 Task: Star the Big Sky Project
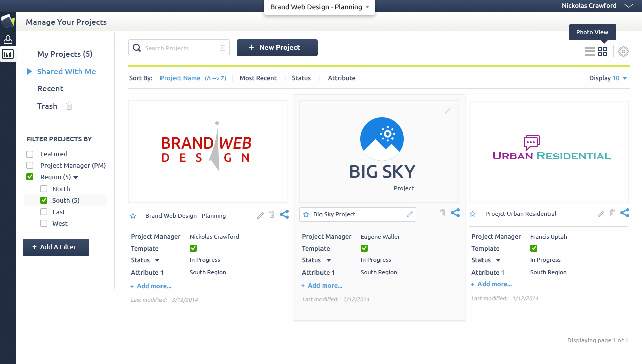coord(306,214)
